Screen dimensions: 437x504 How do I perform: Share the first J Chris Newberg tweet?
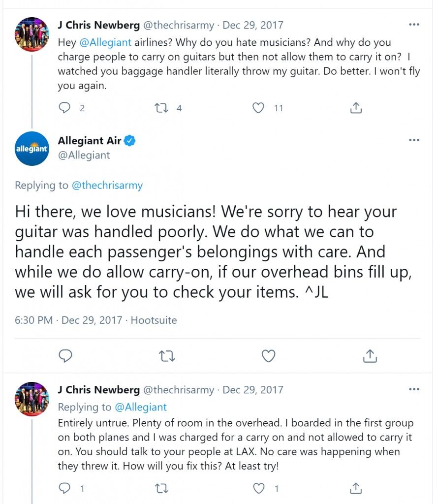click(356, 108)
